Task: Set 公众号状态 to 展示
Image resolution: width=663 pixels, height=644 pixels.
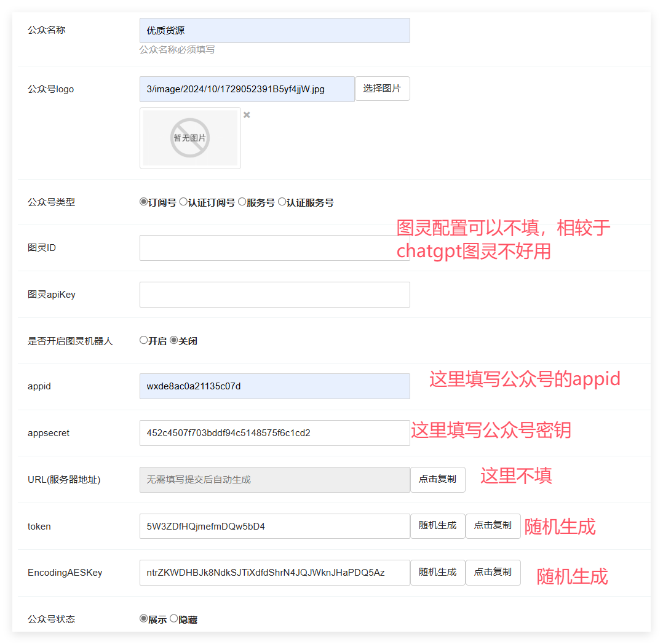Action: pos(144,619)
